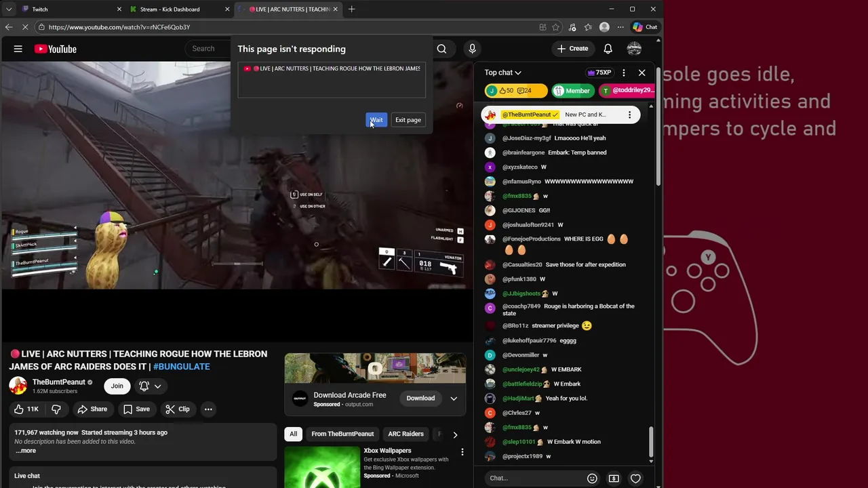Add page to favorites star
This screenshot has width=868, height=488.
(556, 27)
